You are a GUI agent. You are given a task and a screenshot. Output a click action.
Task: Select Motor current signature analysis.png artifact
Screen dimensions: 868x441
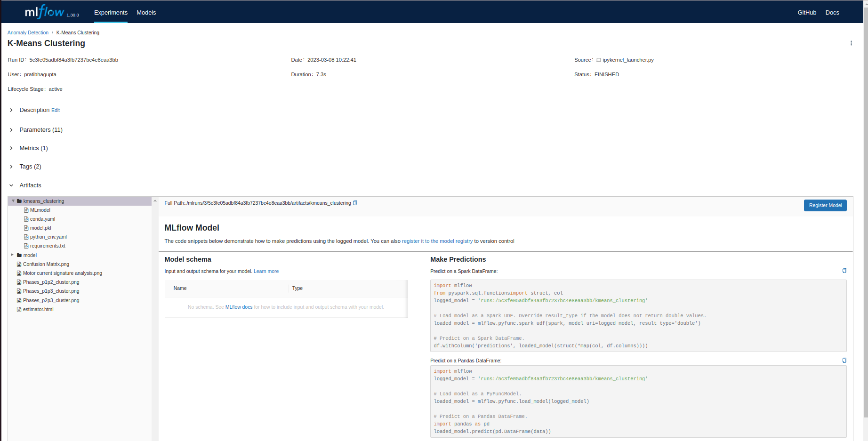coord(63,273)
